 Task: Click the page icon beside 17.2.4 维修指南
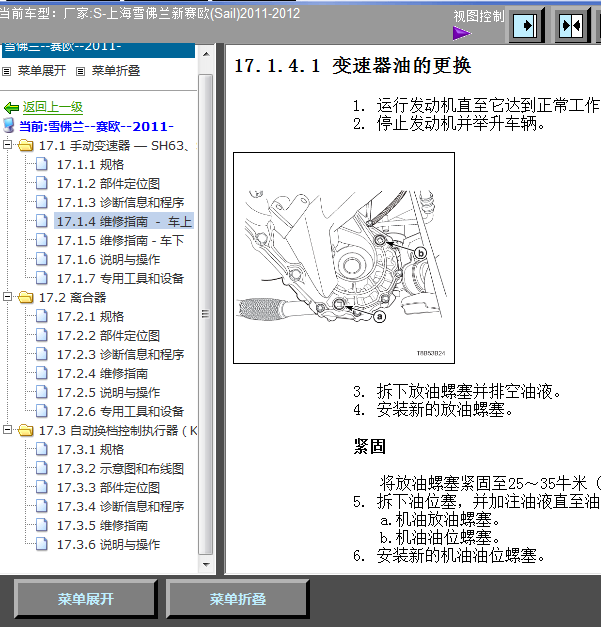(x=42, y=372)
